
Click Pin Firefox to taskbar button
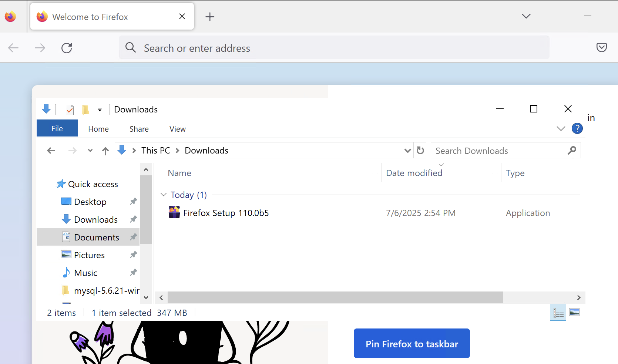coord(412,344)
